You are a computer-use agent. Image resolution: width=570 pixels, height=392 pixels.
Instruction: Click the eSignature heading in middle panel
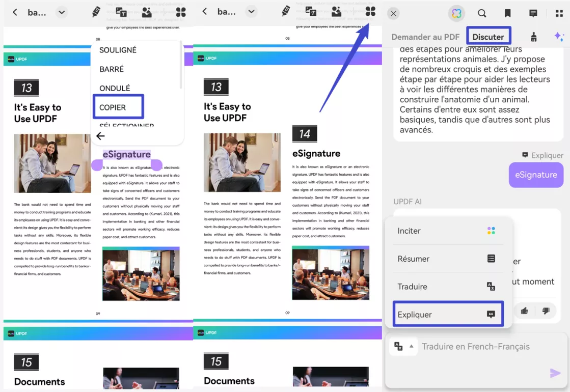(316, 154)
